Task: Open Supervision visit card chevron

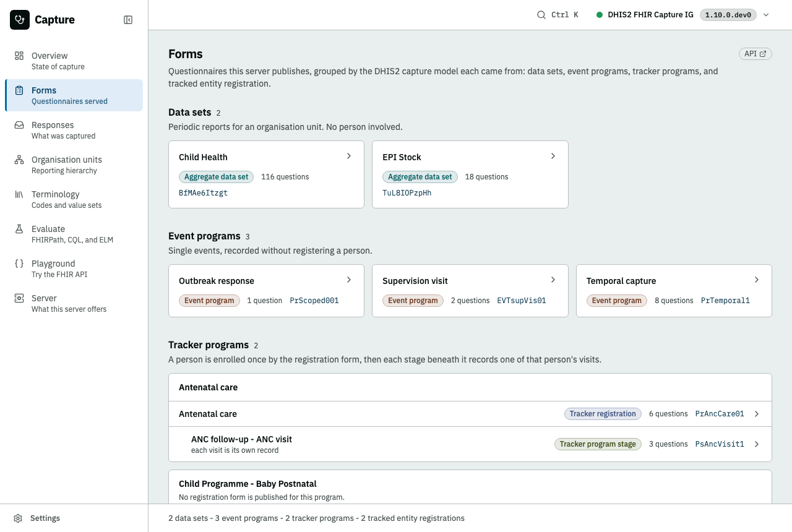Action: tap(553, 280)
